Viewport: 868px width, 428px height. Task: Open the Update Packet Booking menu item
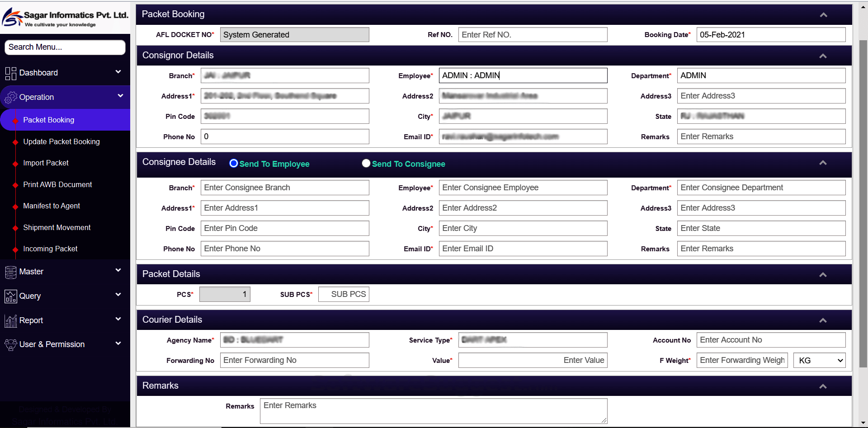click(61, 141)
